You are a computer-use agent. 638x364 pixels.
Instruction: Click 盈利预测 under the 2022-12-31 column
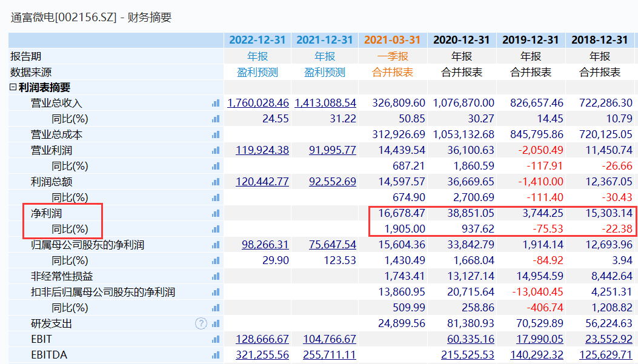257,73
